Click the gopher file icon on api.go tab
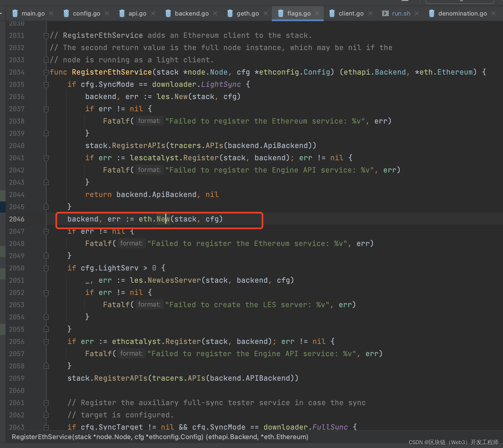The width and height of the screenshot is (503, 448). [x=122, y=13]
